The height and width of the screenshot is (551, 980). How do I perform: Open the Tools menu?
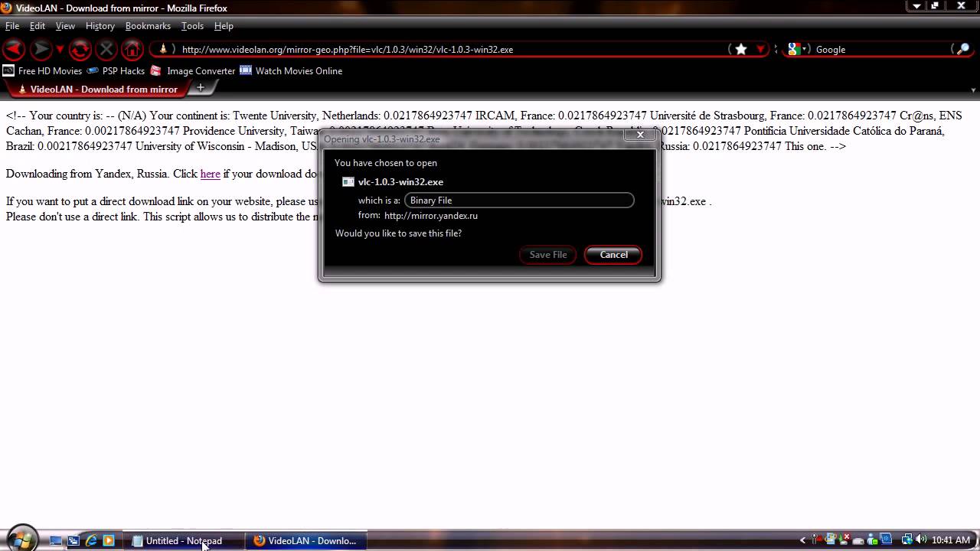pos(192,26)
